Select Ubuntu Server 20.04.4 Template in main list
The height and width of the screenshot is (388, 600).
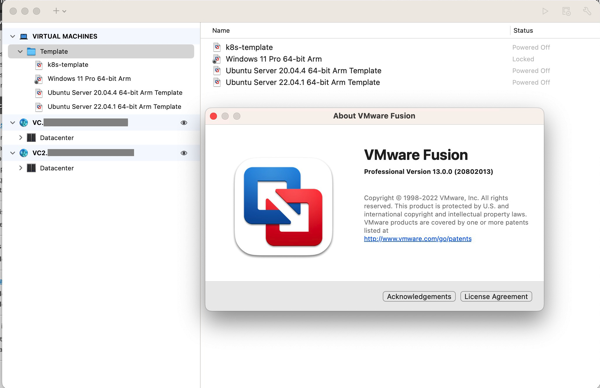click(303, 71)
